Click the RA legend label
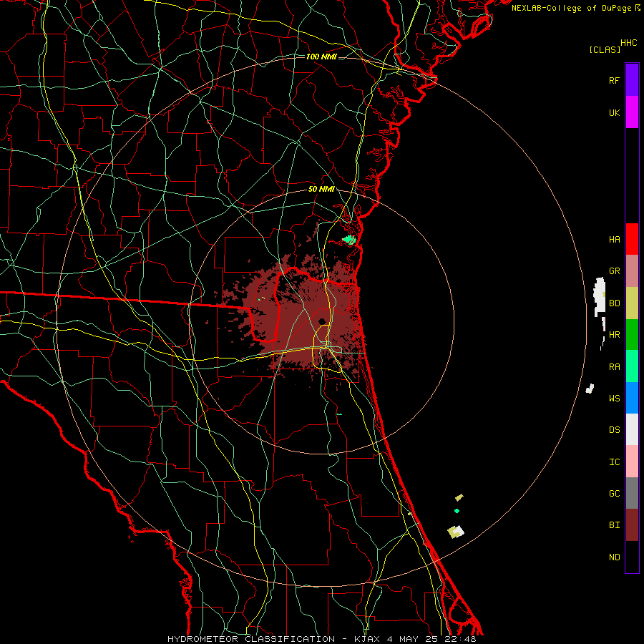The height and width of the screenshot is (644, 644). coord(614,367)
